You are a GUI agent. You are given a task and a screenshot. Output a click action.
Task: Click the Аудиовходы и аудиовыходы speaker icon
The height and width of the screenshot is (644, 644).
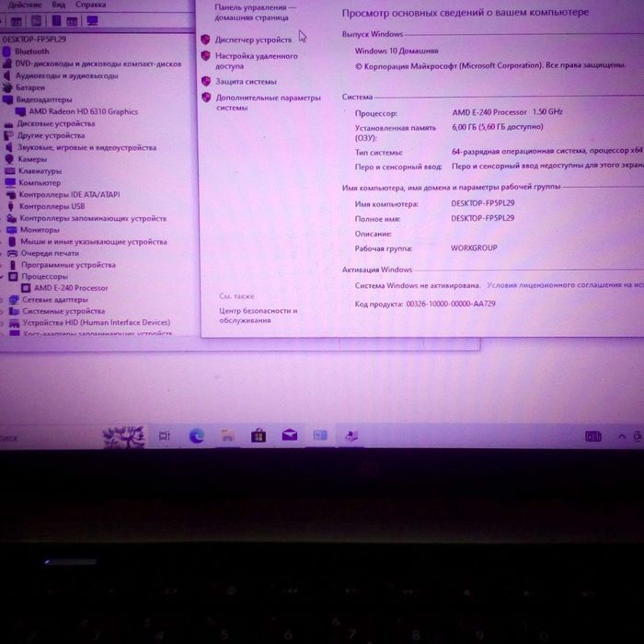tap(7, 75)
